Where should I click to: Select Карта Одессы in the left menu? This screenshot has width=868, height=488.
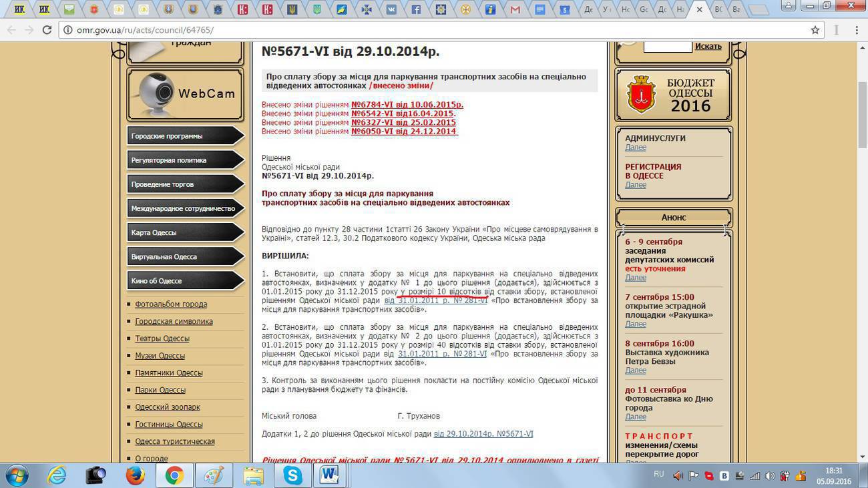pyautogui.click(x=185, y=232)
